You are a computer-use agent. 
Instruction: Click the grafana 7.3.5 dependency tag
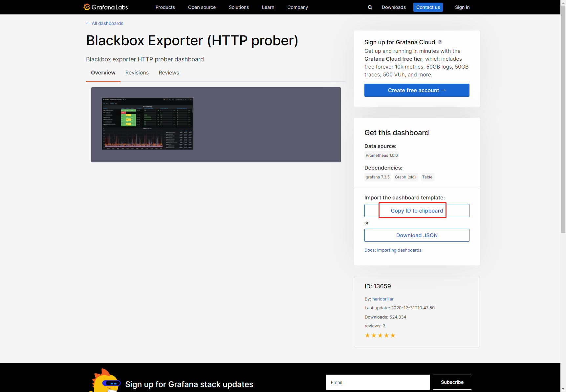(378, 177)
